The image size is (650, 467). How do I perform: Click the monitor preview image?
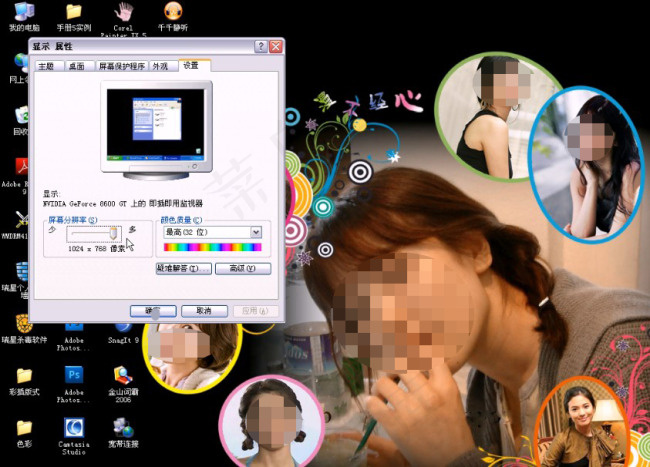click(x=156, y=130)
